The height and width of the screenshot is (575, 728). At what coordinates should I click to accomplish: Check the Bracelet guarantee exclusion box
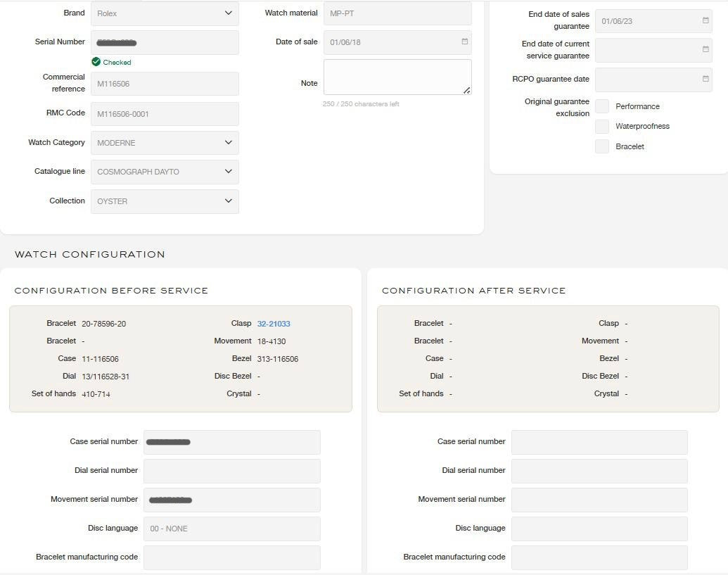click(602, 146)
